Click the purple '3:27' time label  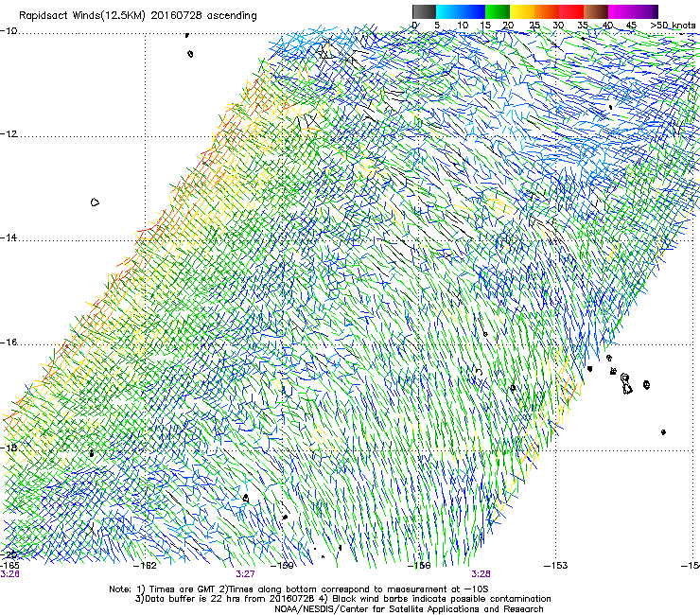(x=246, y=574)
